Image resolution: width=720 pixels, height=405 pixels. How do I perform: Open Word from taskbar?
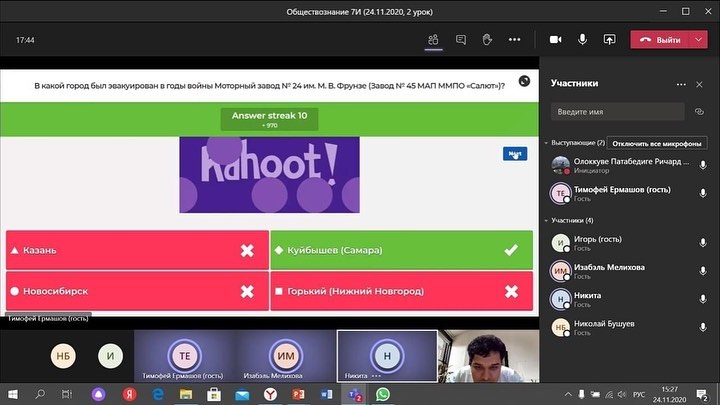pos(326,394)
